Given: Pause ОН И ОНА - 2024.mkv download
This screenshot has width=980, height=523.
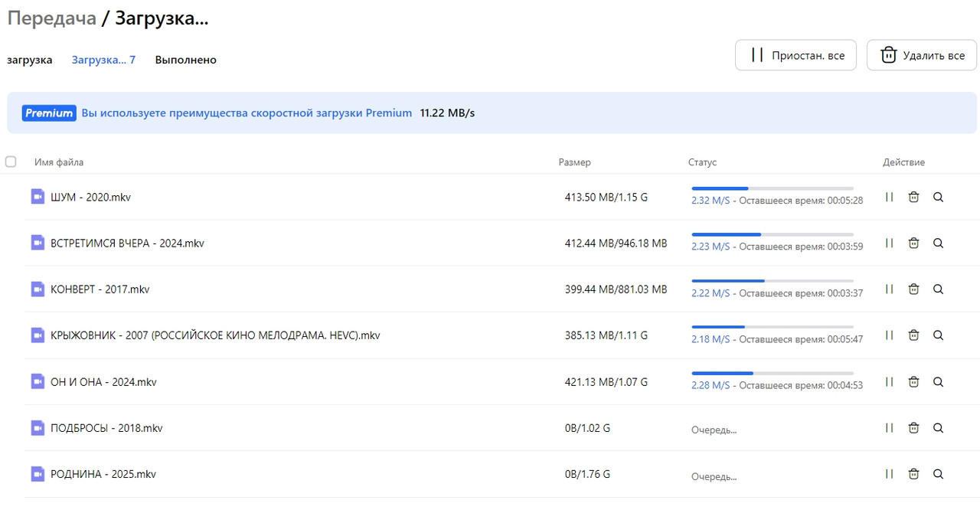Looking at the screenshot, I should coord(889,381).
